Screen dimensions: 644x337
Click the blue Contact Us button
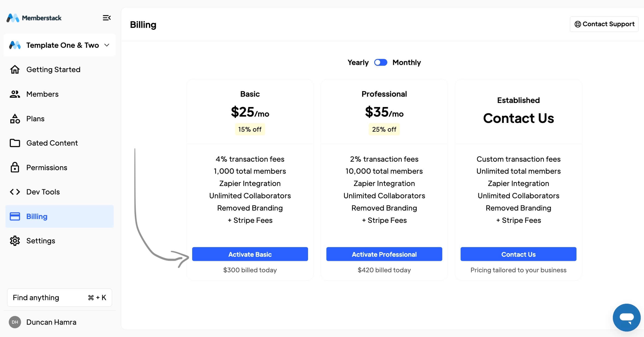click(518, 254)
